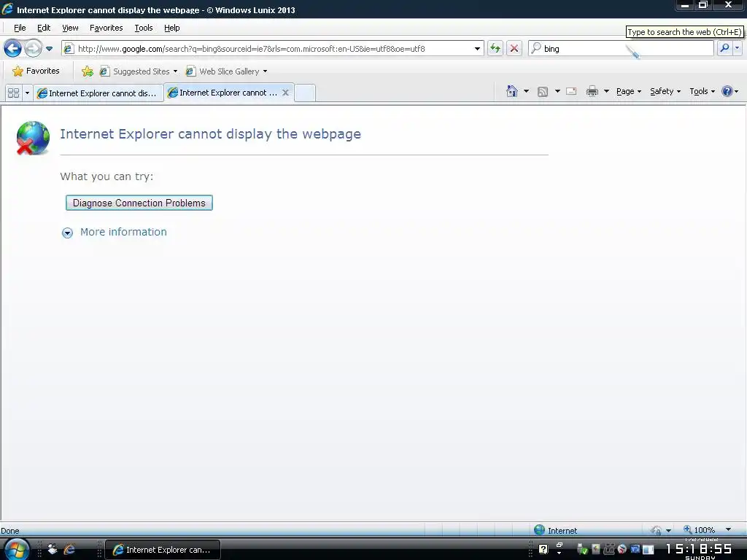Expand the More information section arrow
Image resolution: width=747 pixels, height=560 pixels.
67,233
